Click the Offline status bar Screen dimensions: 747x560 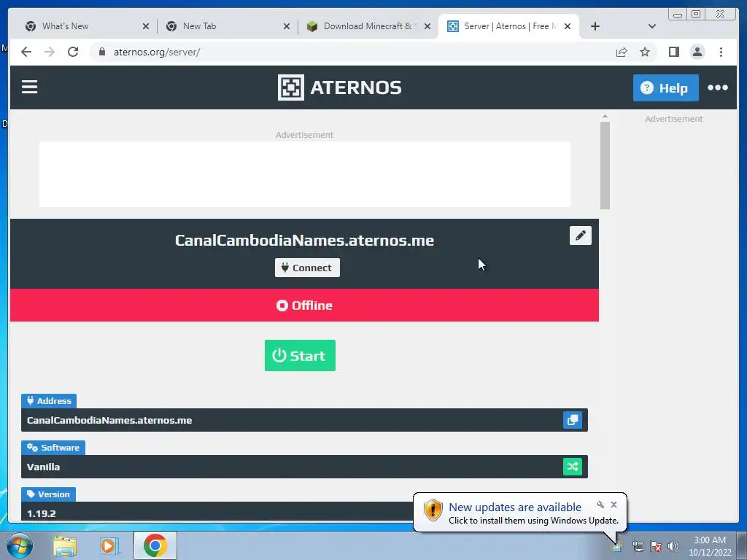point(304,306)
